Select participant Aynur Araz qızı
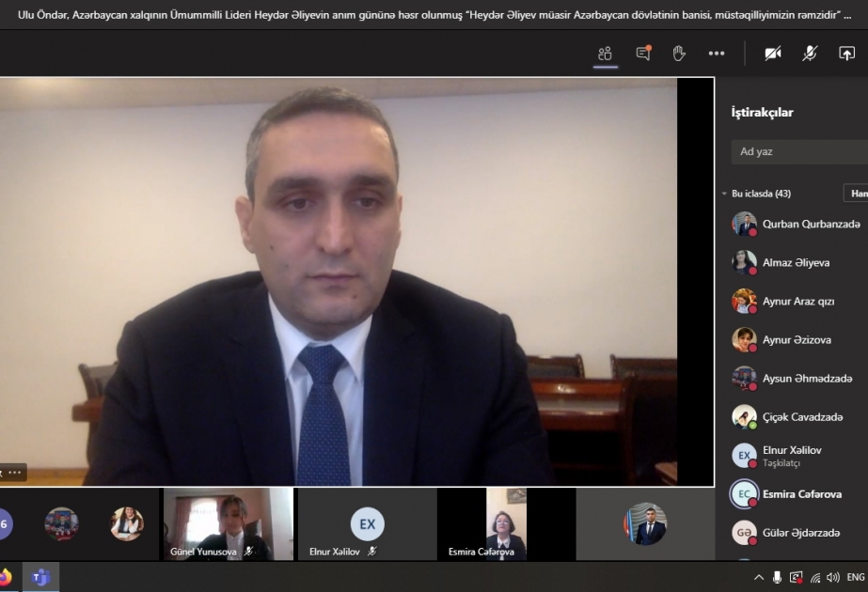 797,302
